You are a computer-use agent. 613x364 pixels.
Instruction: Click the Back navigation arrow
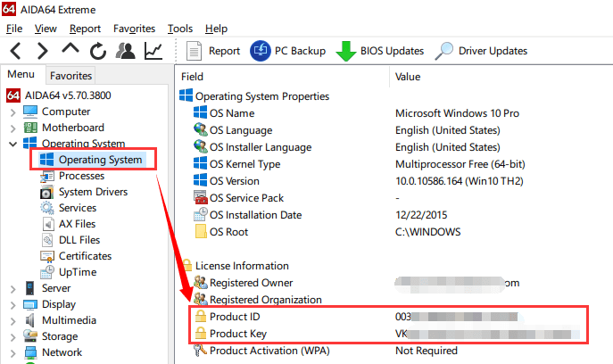(17, 51)
